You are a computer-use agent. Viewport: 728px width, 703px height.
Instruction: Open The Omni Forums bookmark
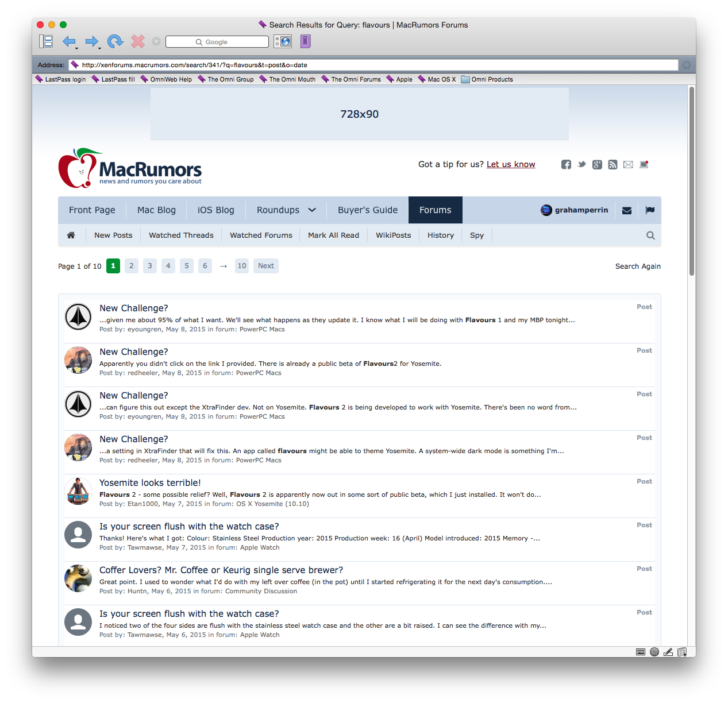click(351, 79)
